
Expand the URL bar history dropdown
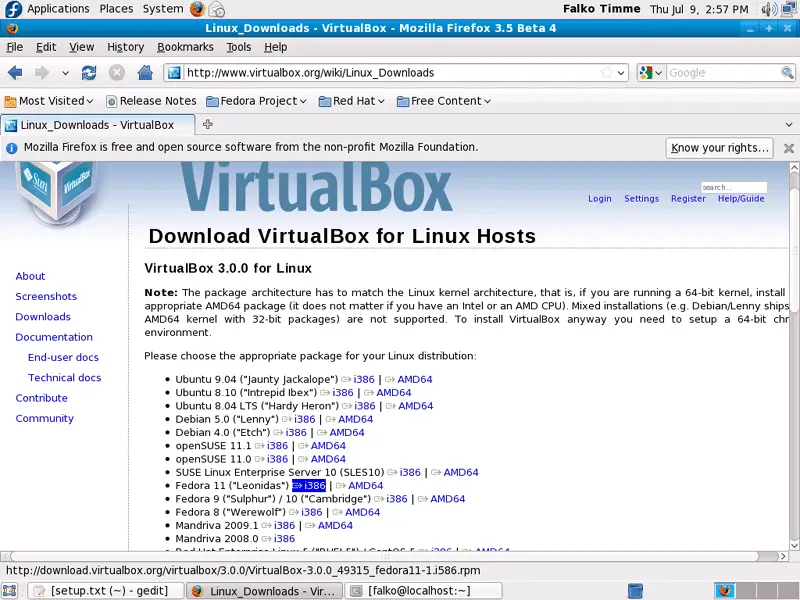click(621, 72)
